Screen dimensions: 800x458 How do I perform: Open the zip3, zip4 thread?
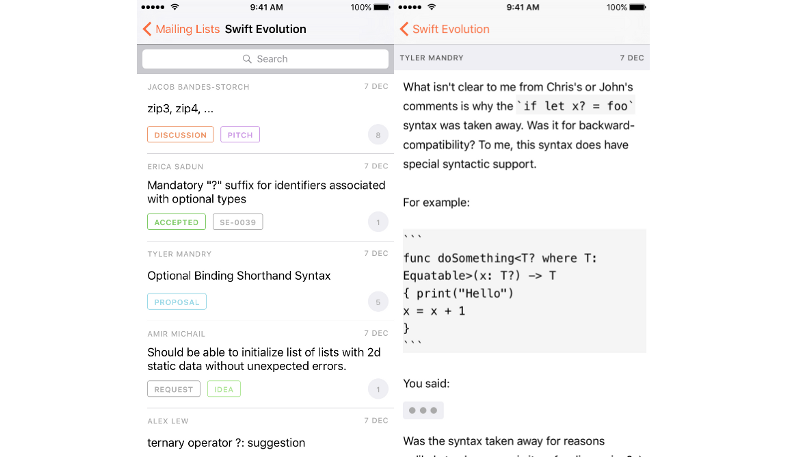(180, 108)
